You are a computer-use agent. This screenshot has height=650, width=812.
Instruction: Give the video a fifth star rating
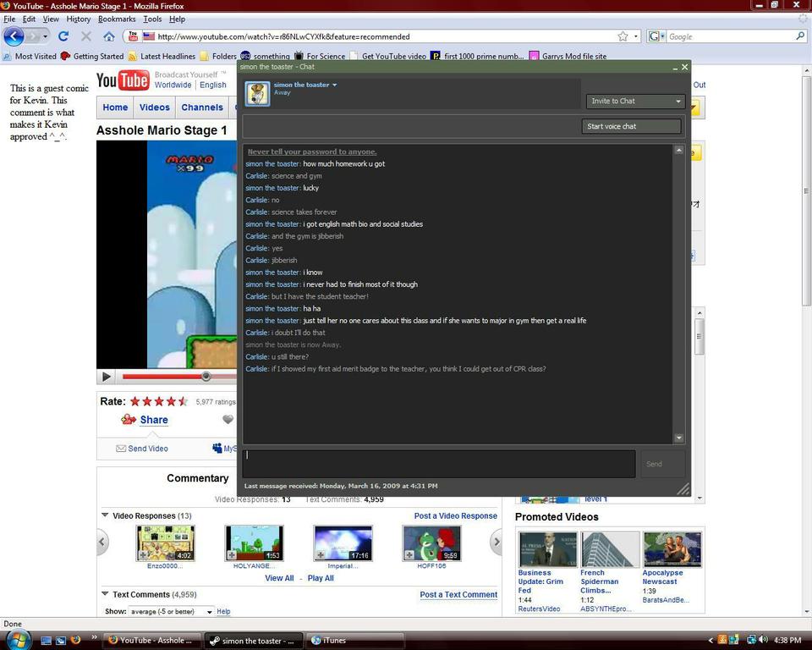click(x=183, y=401)
